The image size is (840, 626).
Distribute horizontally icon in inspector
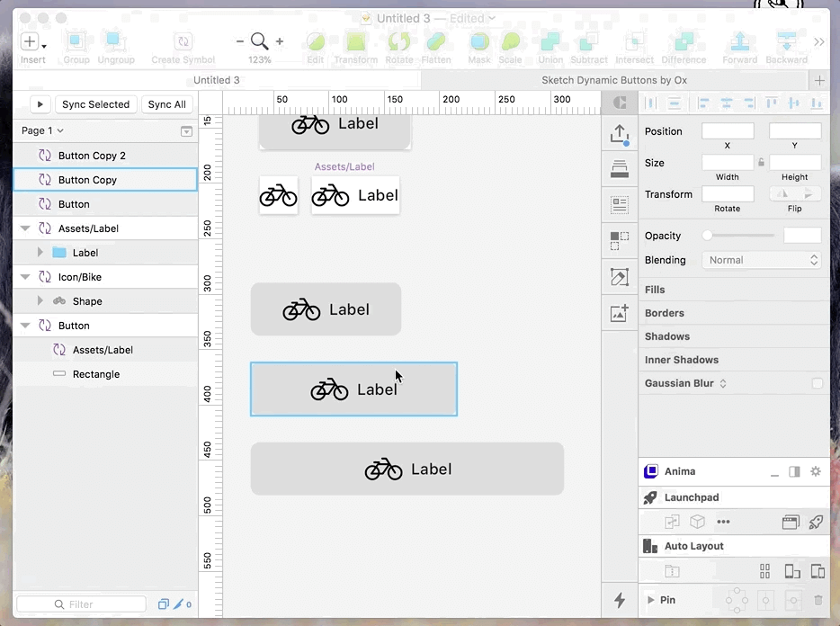tap(651, 103)
